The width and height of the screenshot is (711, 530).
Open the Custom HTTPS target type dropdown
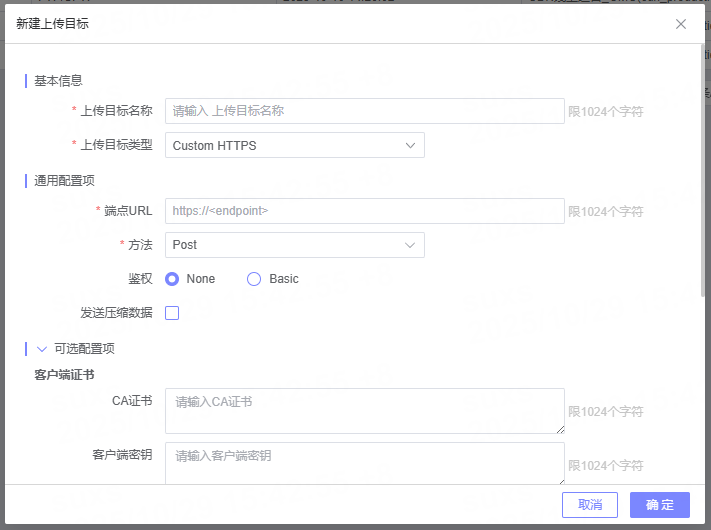[x=294, y=146]
